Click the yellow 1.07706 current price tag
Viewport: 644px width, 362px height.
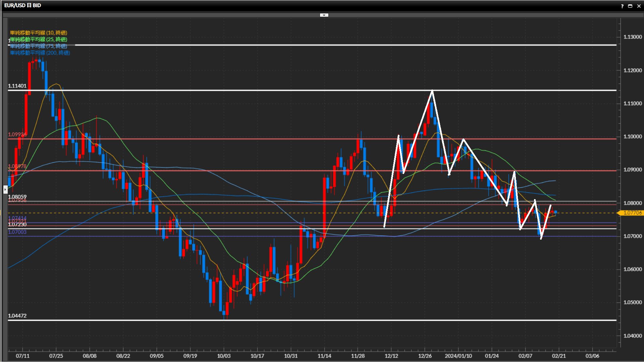(x=632, y=213)
